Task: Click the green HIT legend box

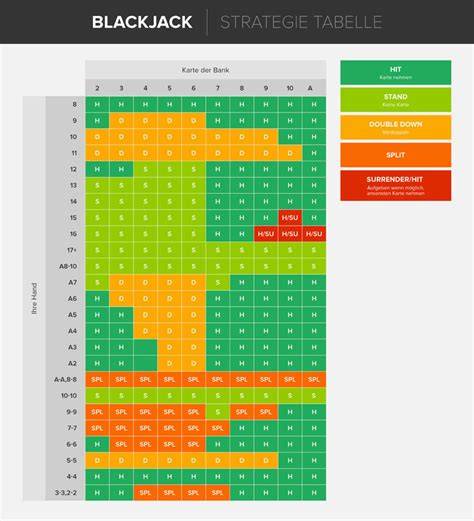Action: tap(396, 72)
